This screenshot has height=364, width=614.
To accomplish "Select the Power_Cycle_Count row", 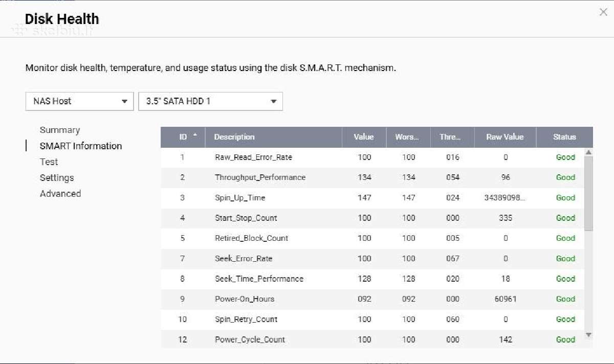I will pos(372,339).
